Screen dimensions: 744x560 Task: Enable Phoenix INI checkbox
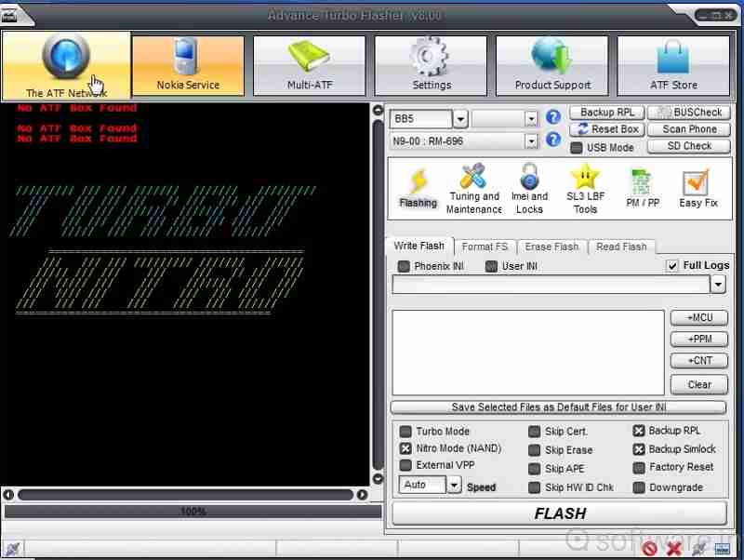click(404, 266)
